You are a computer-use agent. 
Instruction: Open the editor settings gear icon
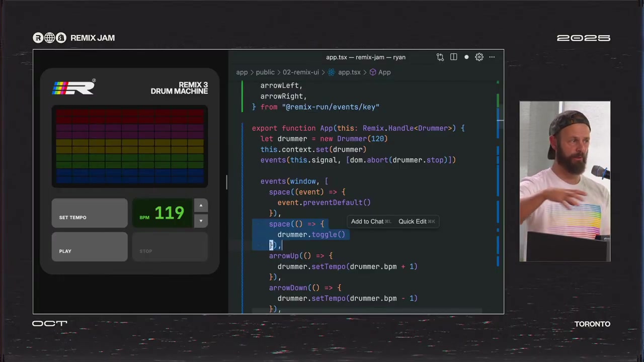click(x=479, y=57)
